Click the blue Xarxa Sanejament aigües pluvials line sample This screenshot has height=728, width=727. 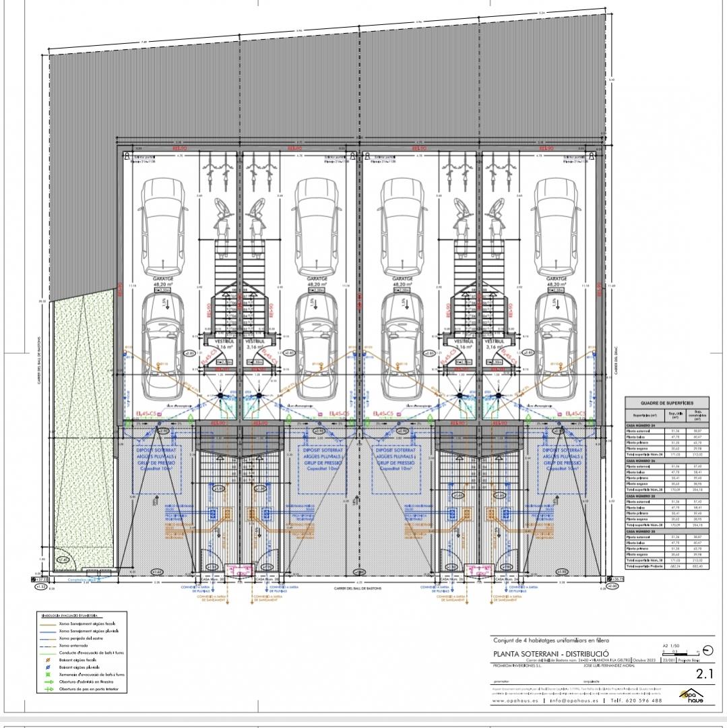tap(49, 632)
